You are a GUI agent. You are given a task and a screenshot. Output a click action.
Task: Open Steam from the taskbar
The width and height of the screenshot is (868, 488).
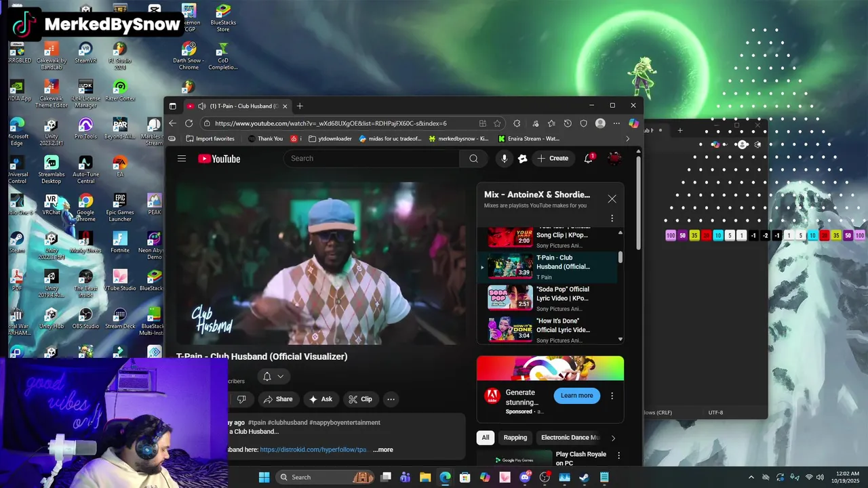coord(584,477)
